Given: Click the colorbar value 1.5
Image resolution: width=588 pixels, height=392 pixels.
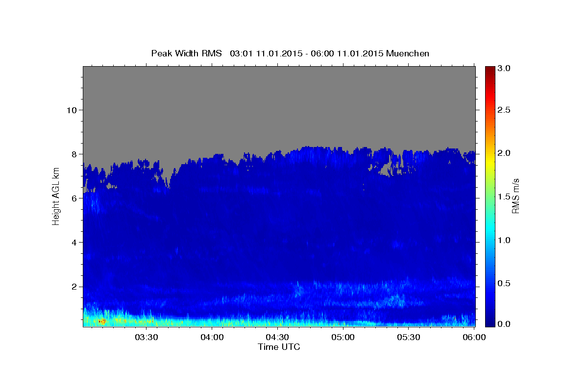Looking at the screenshot, I should (x=504, y=196).
